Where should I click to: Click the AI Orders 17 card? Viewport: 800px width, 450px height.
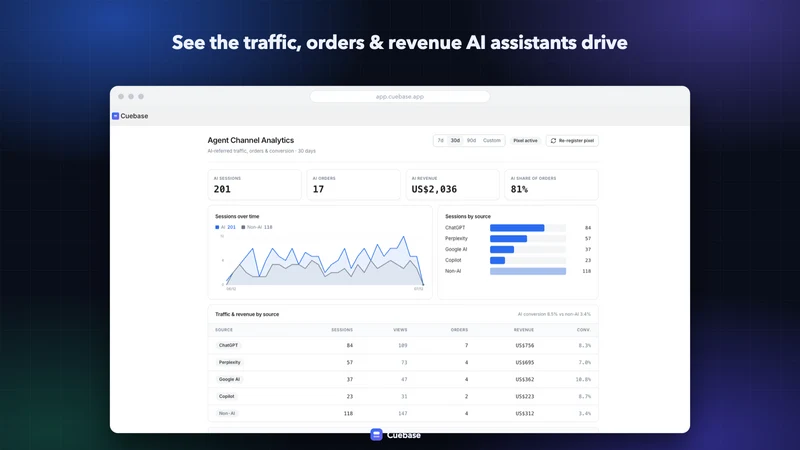(353, 185)
